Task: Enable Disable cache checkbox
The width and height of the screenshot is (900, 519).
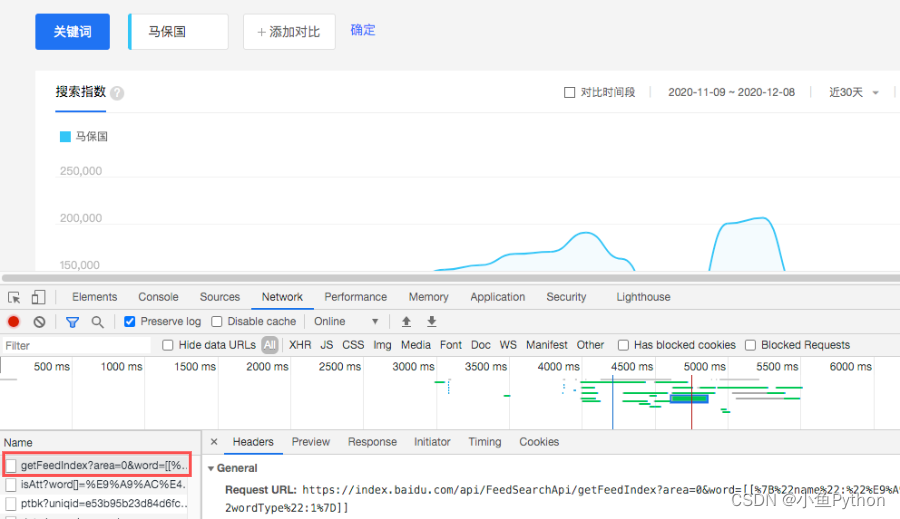Action: (x=216, y=322)
